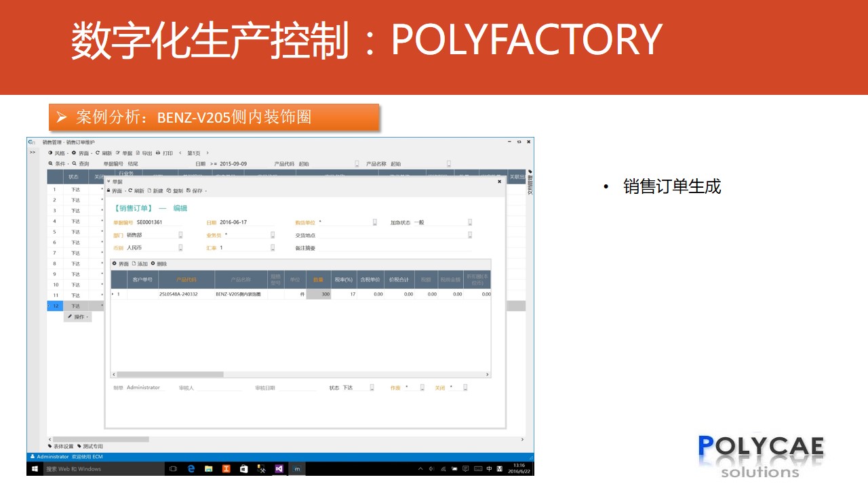Expand the left sidebar with the >> button
This screenshot has height=488, width=868.
(32, 152)
